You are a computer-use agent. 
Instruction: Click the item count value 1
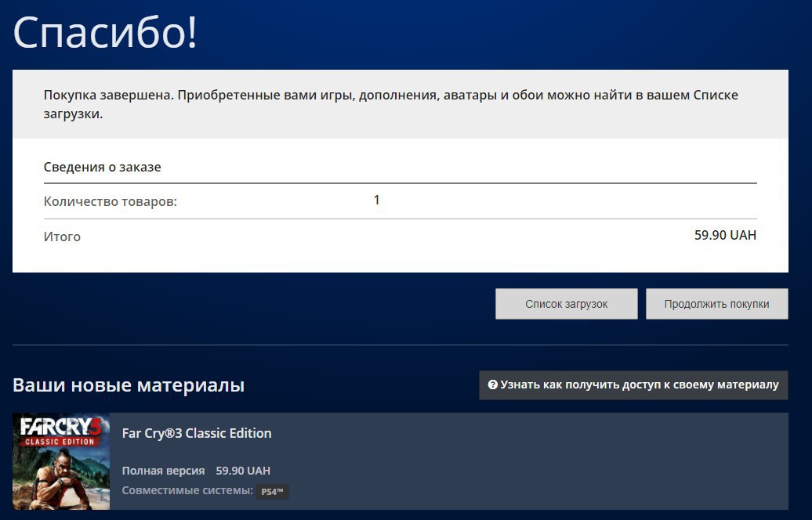click(376, 200)
